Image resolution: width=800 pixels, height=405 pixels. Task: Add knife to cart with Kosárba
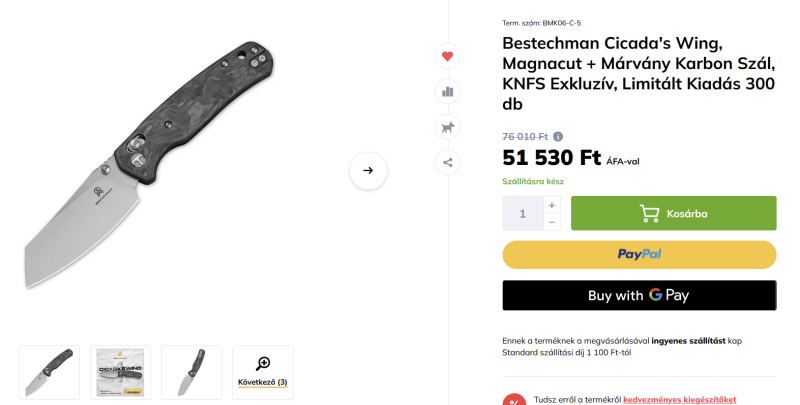tap(673, 213)
